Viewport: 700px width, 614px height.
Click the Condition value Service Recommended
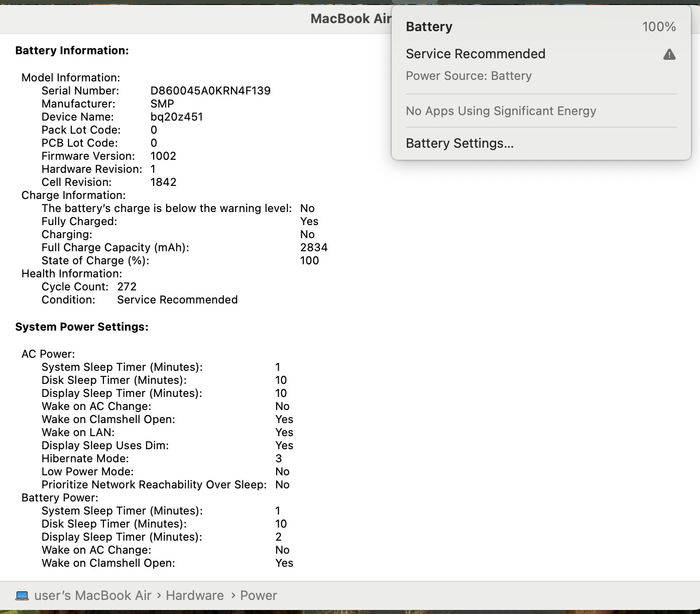177,300
